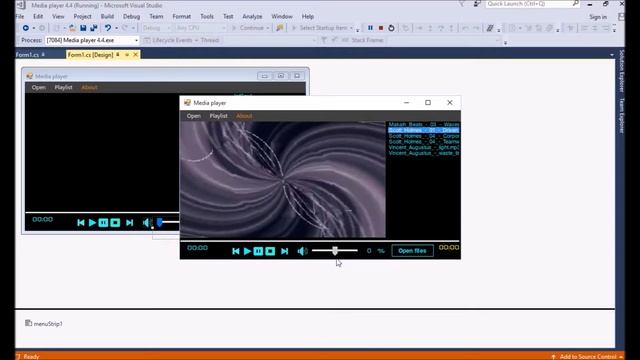Select Open menu item in designer form
Viewport: 640px width, 360px height.
pyautogui.click(x=39, y=87)
